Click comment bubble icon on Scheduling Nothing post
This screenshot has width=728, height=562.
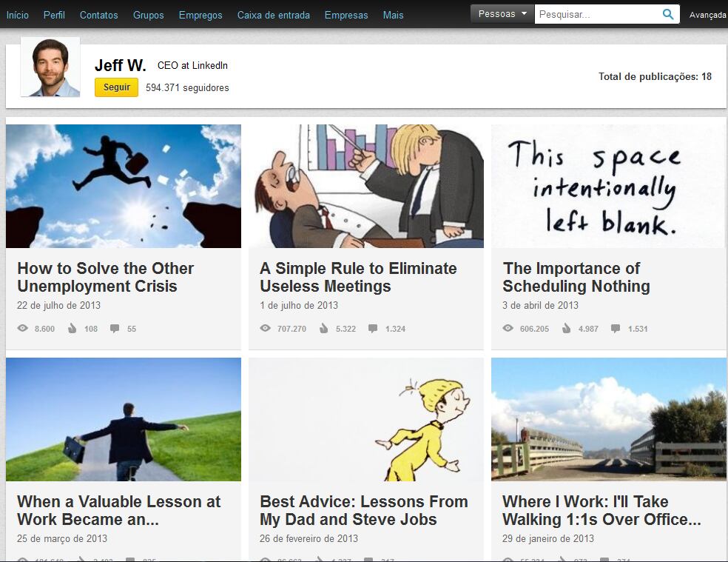coord(616,329)
